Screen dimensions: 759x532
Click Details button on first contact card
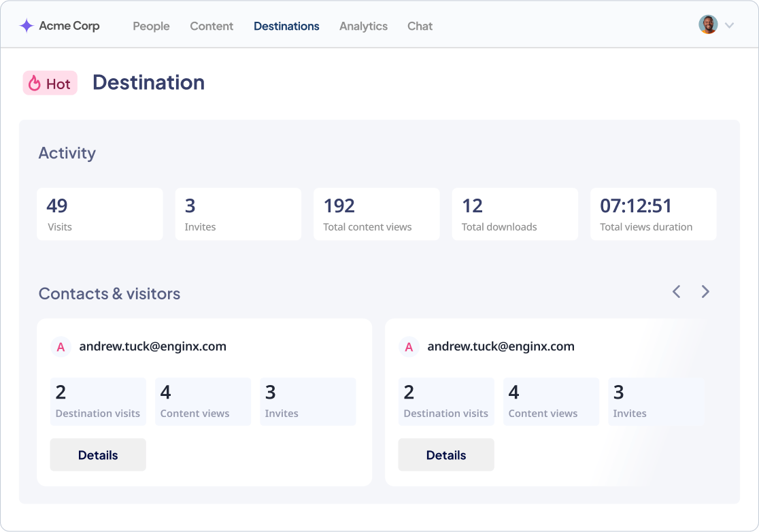click(98, 455)
